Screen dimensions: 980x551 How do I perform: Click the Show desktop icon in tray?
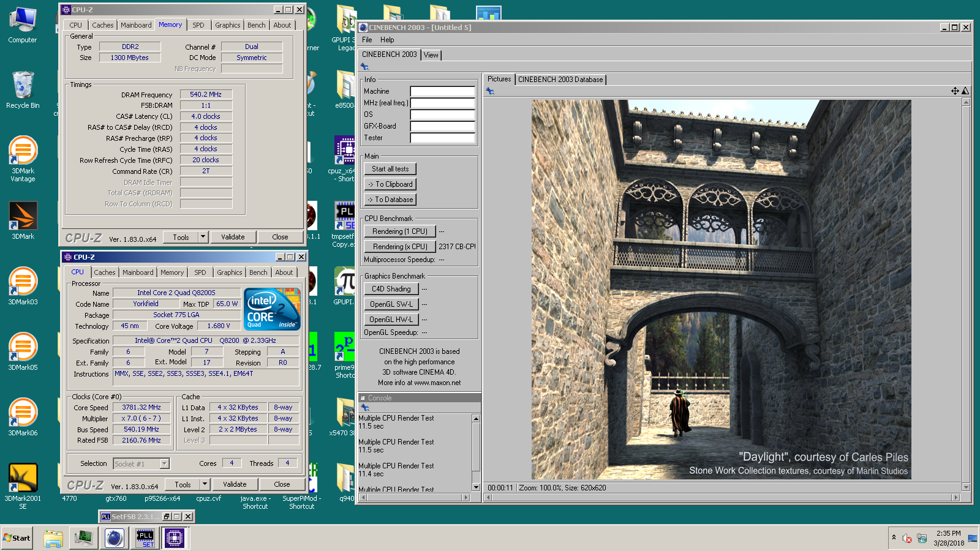click(x=973, y=538)
